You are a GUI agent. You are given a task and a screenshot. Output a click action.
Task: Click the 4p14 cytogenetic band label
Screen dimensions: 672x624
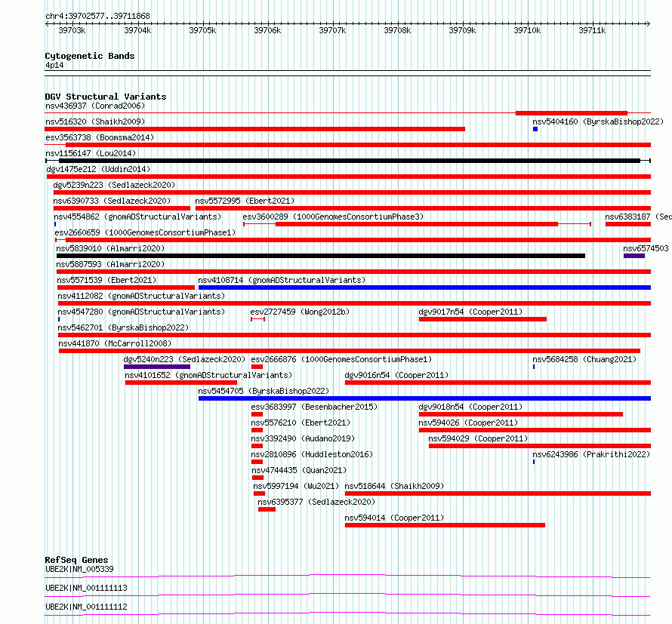[x=54, y=65]
